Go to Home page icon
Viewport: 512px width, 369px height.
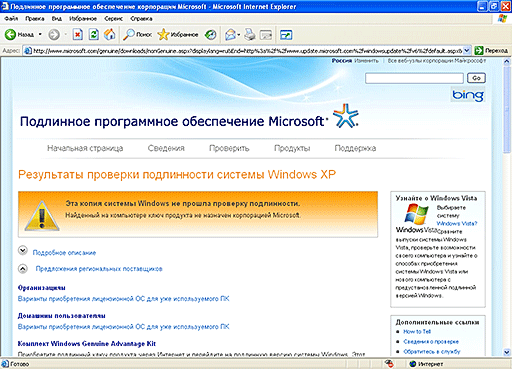click(110, 34)
